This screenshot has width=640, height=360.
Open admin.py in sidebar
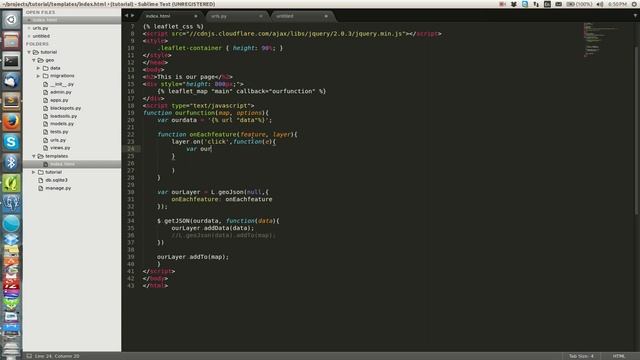click(60, 92)
